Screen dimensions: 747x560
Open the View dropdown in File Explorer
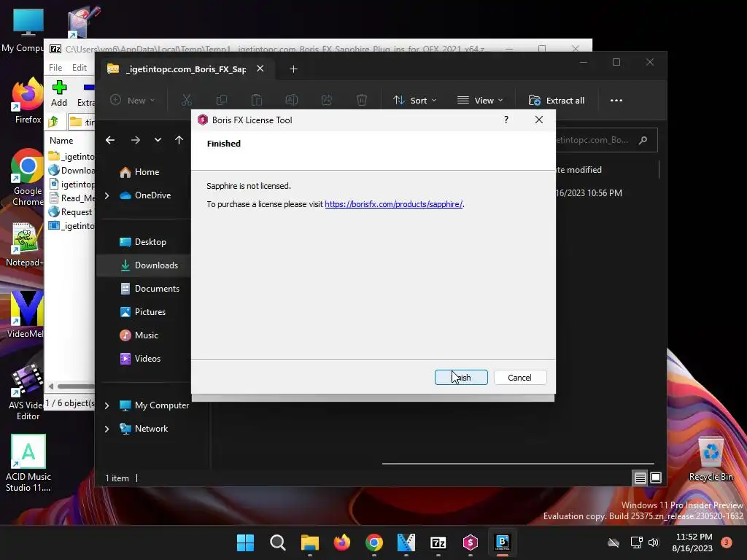tap(480, 101)
